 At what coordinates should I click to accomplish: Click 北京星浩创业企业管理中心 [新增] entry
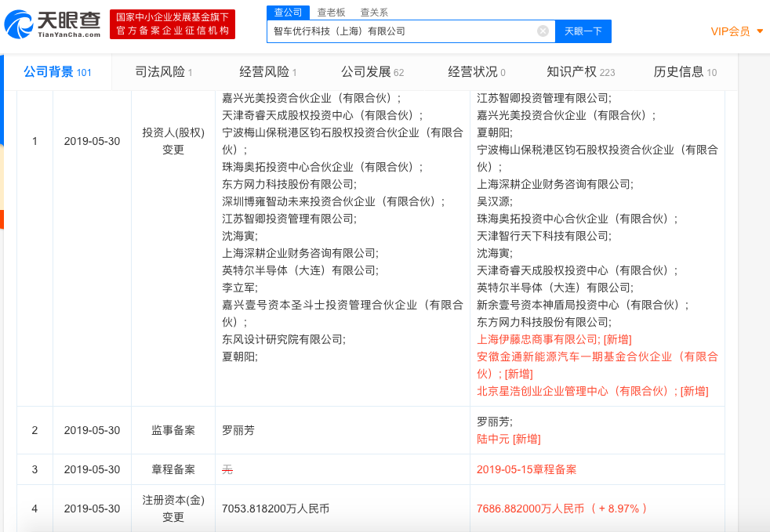tap(592, 391)
